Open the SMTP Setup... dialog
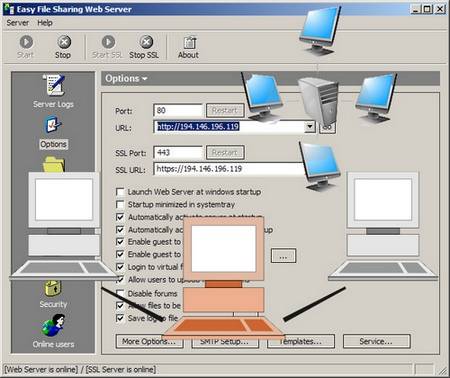 pyautogui.click(x=225, y=341)
